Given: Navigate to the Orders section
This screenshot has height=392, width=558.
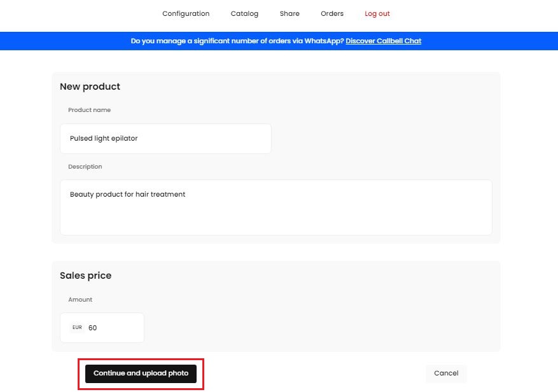Looking at the screenshot, I should click(x=332, y=14).
